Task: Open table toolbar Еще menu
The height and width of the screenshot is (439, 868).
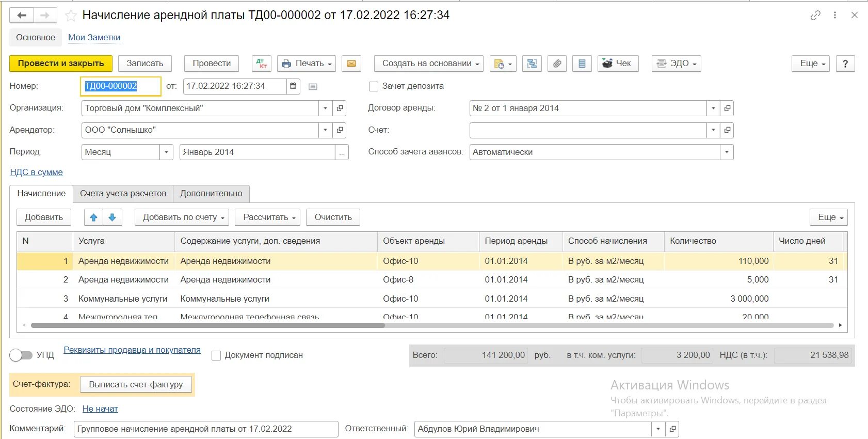Action: click(829, 217)
